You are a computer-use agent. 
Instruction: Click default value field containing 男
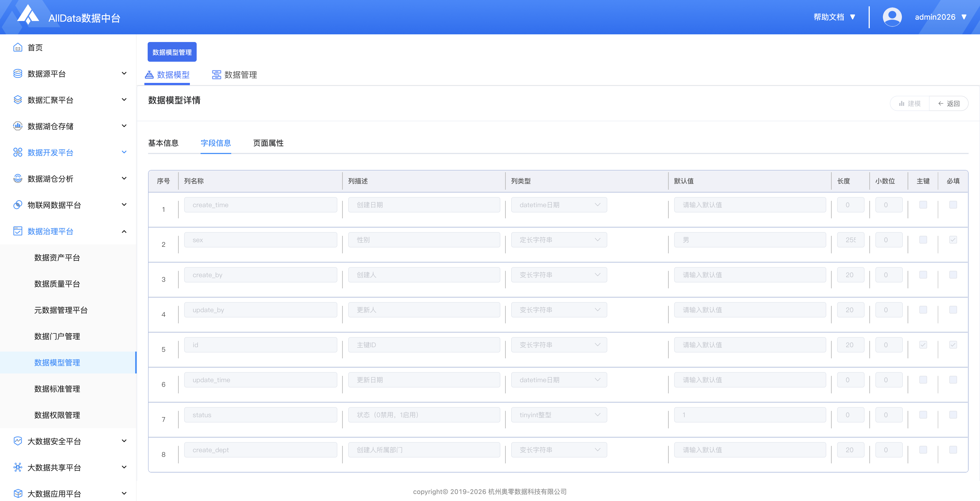(750, 240)
